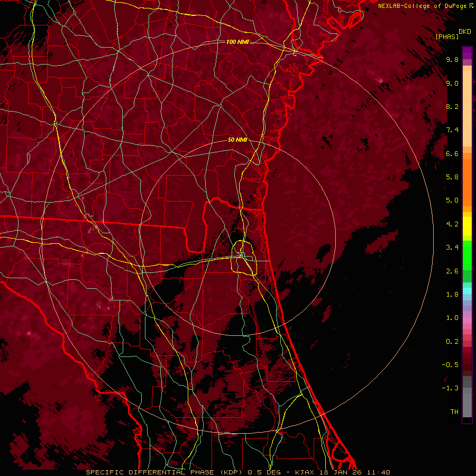The height and width of the screenshot is (476, 476).
Task: Click the SPECIFIC DIFFERENTIAL PHASE (KDP) caption
Action: pos(165,472)
